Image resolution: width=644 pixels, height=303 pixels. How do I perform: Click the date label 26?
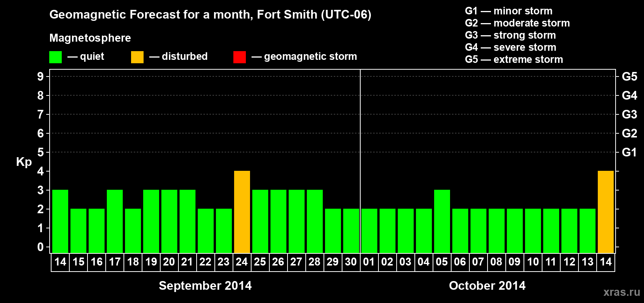[278, 262]
